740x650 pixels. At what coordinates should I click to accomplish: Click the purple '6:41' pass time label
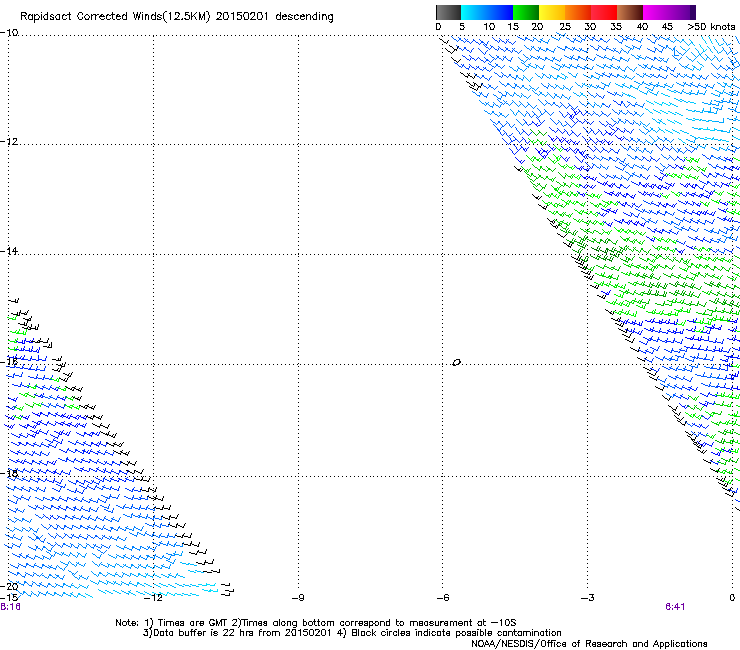click(x=675, y=607)
